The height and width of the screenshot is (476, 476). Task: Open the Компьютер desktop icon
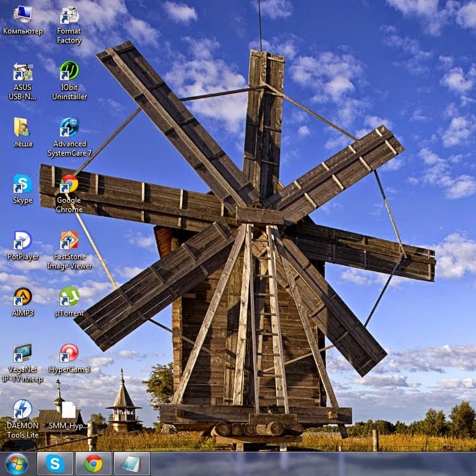pyautogui.click(x=22, y=15)
